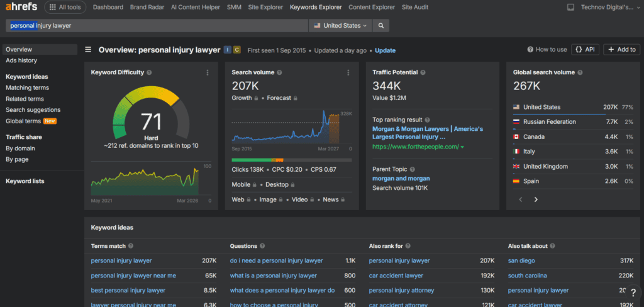
Task: Open the Dashboard tab
Action: pos(108,7)
